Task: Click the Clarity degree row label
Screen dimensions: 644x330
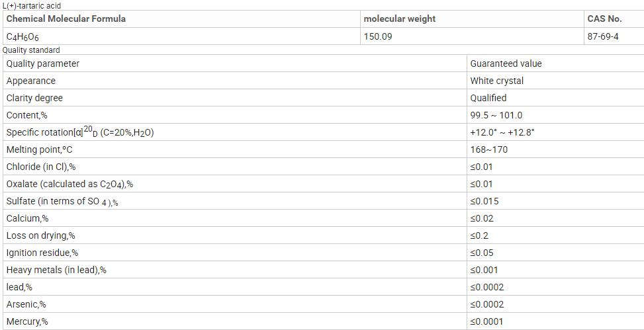Action: point(34,98)
